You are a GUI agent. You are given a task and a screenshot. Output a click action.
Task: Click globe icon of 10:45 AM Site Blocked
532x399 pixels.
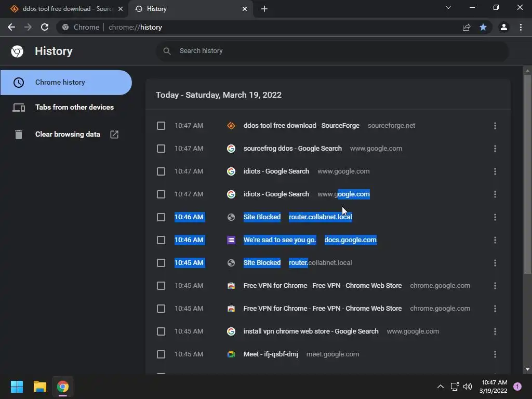(231, 263)
